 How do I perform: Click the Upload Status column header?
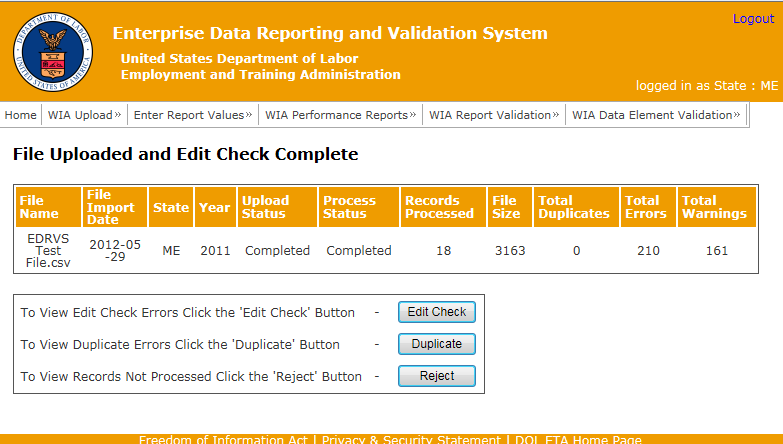[276, 207]
